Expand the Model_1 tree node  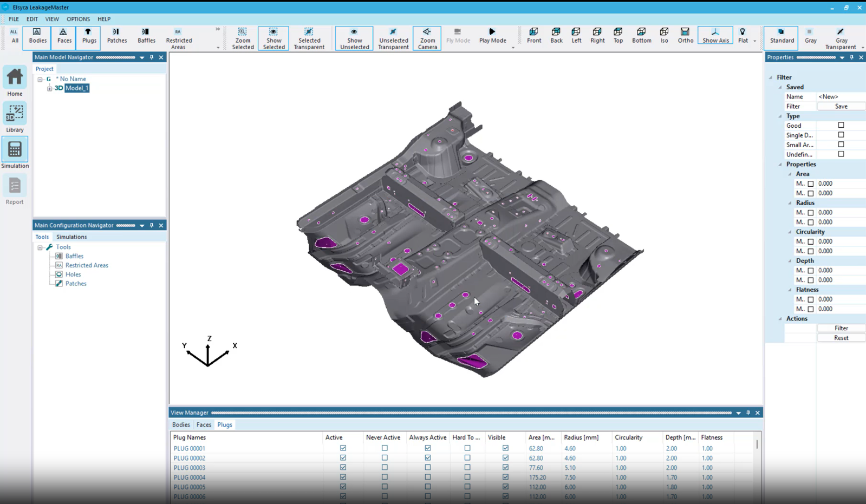[49, 88]
